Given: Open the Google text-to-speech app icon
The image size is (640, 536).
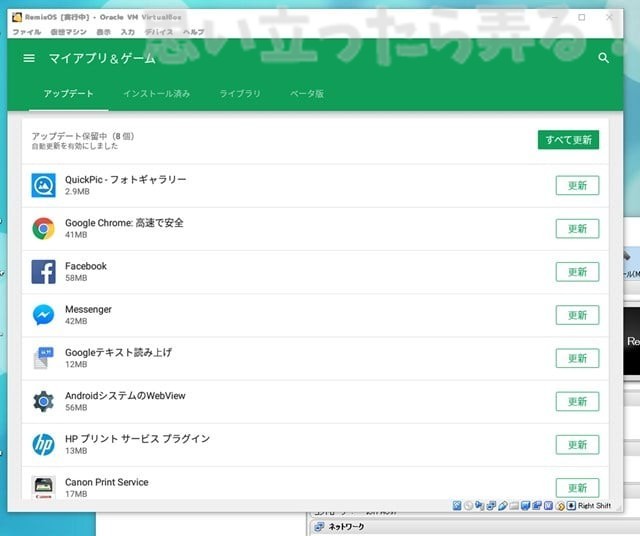Looking at the screenshot, I should pyautogui.click(x=44, y=358).
